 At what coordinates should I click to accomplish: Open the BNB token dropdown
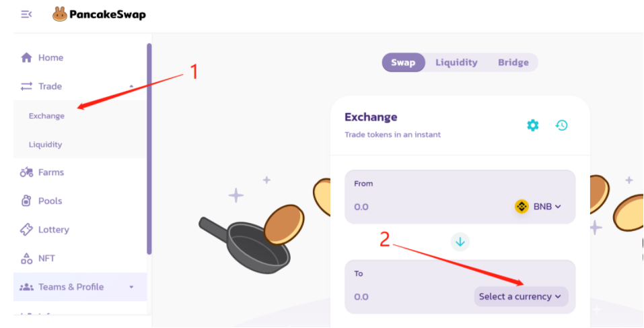pyautogui.click(x=538, y=207)
